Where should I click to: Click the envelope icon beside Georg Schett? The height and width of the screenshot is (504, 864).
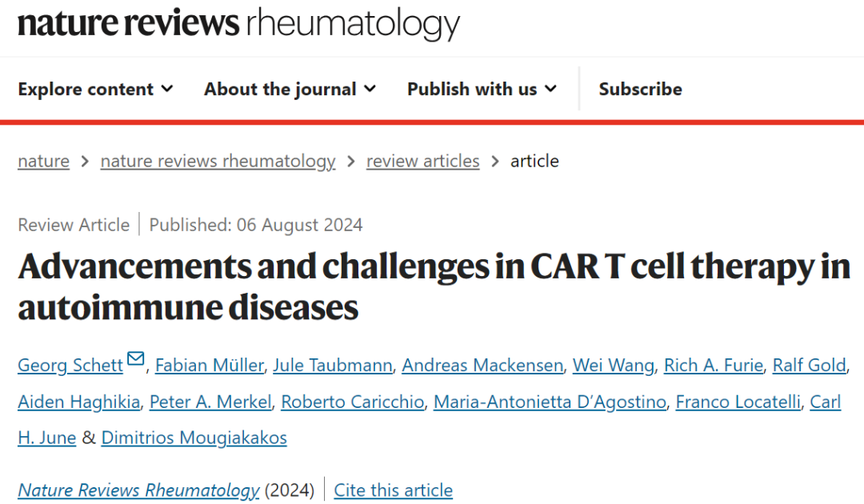coord(135,359)
